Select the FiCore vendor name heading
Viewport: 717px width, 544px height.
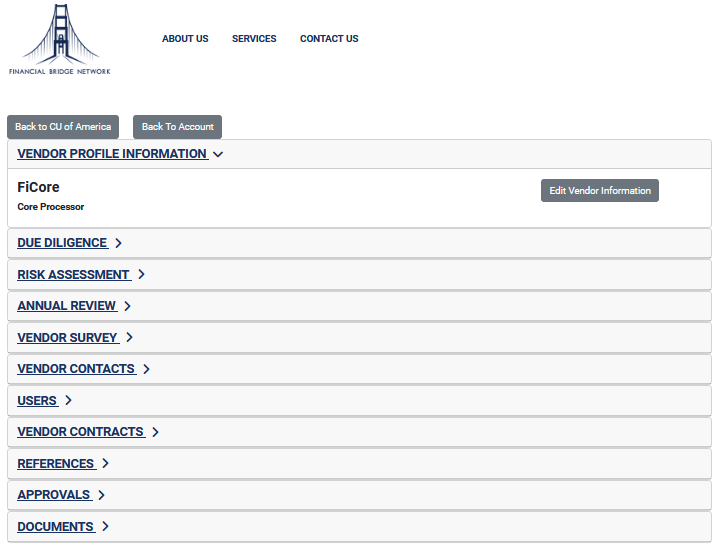pos(38,187)
